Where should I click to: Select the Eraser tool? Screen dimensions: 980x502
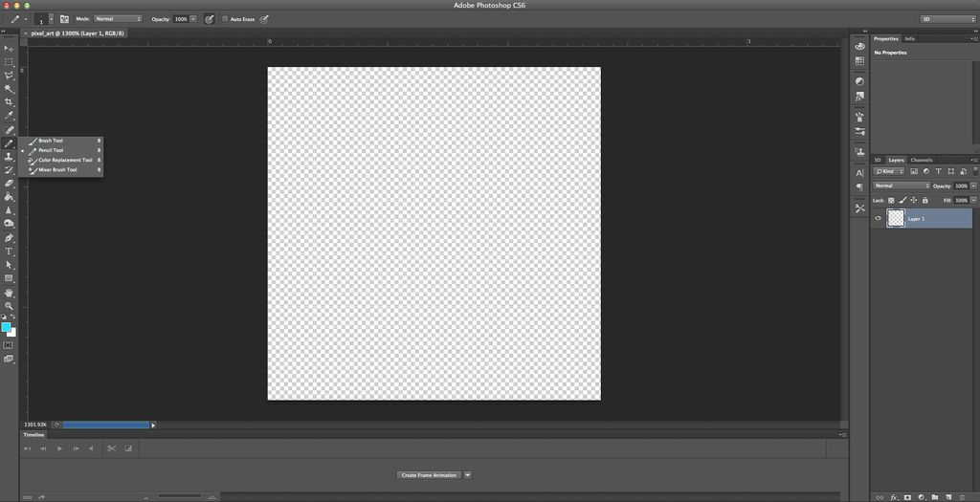tap(9, 184)
